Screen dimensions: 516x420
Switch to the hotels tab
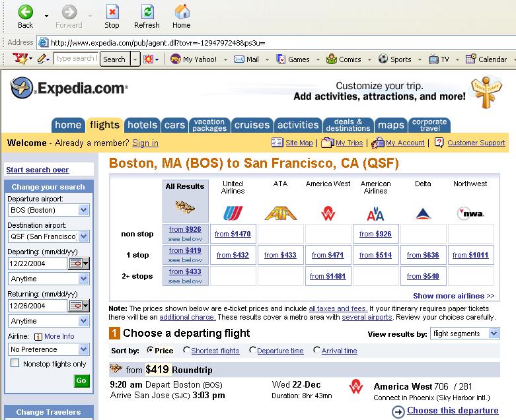coord(142,125)
